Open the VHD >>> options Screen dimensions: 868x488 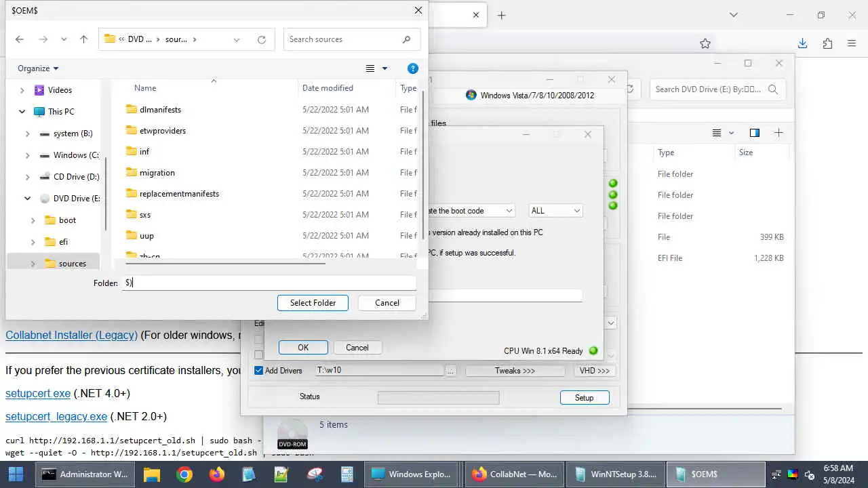[x=595, y=371]
